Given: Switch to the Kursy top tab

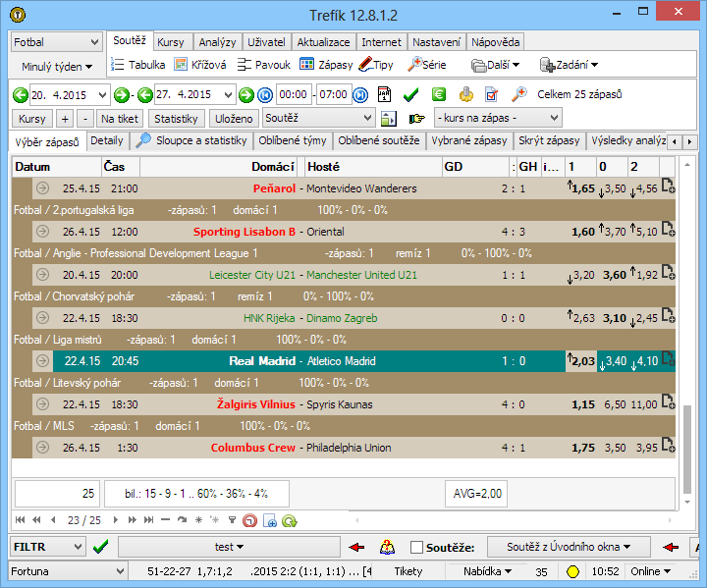Looking at the screenshot, I should [171, 42].
